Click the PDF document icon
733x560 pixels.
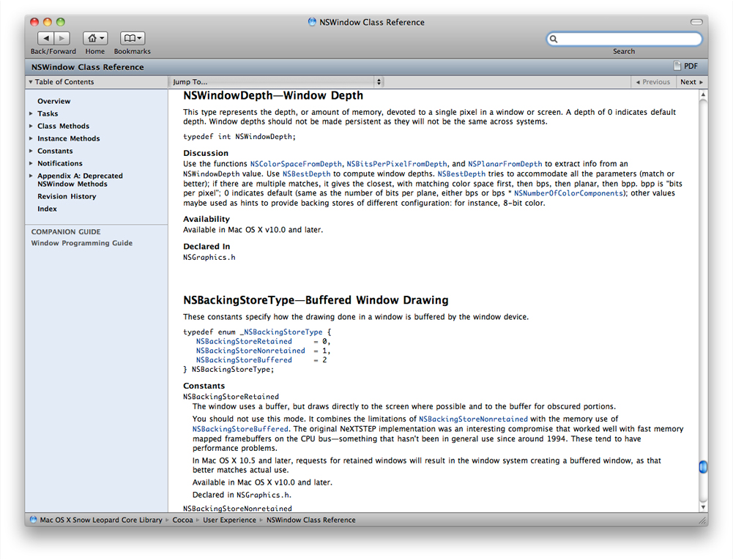(x=677, y=67)
